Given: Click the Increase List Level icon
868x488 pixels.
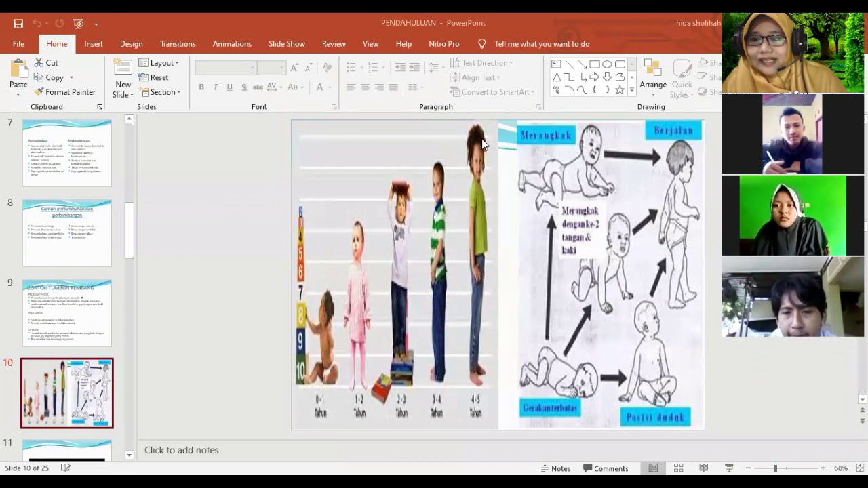Looking at the screenshot, I should (x=414, y=68).
